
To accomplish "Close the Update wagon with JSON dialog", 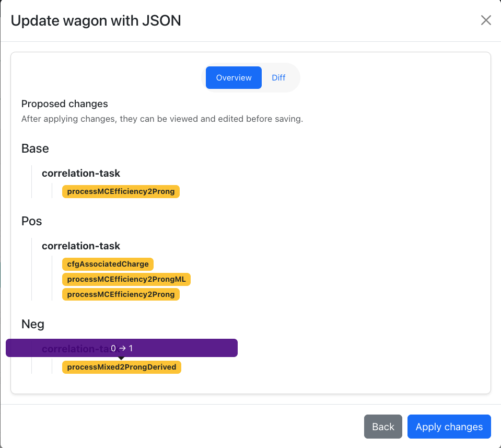I will [486, 20].
